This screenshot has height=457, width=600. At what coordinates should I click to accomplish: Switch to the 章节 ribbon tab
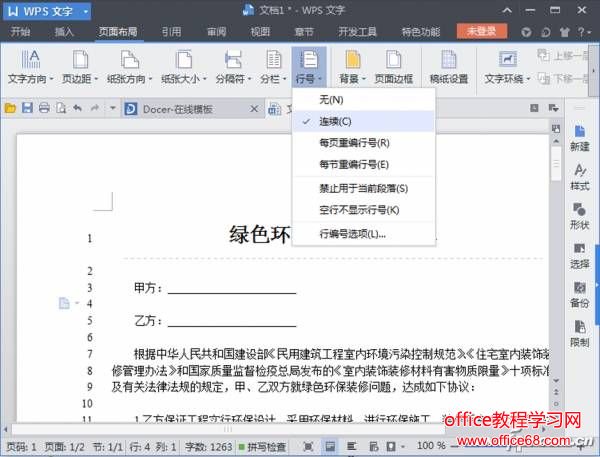click(x=304, y=31)
